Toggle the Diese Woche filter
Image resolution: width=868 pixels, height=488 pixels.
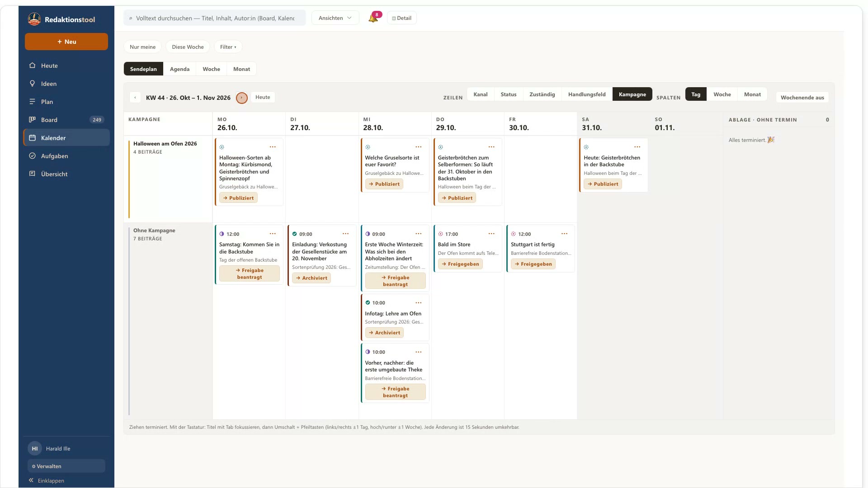click(x=188, y=47)
